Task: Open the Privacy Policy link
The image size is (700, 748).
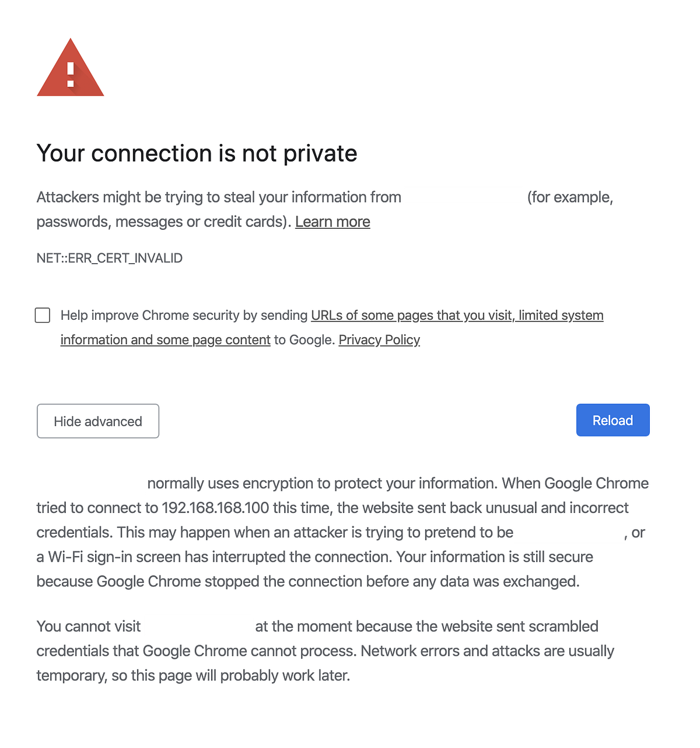Action: 379,340
